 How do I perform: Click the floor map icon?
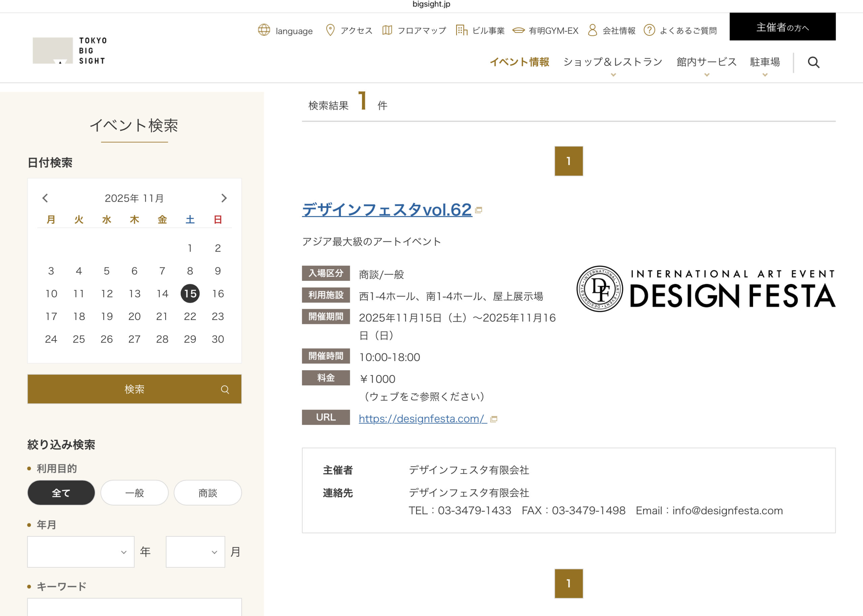coord(387,30)
